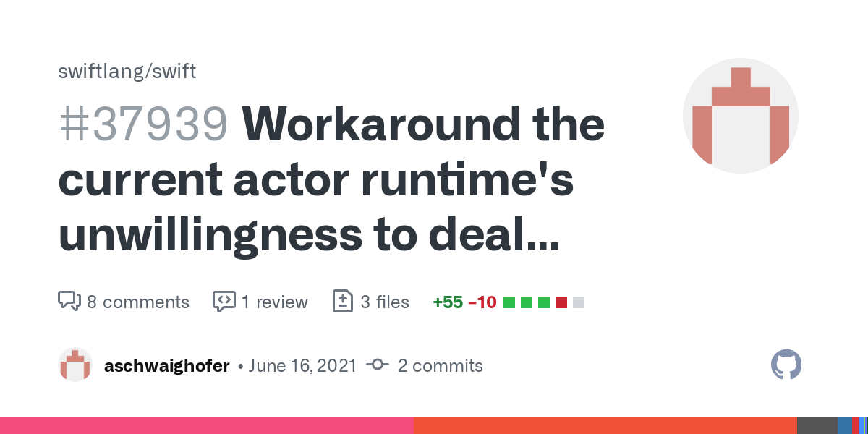Click the pink language bar segment
The width and height of the screenshot is (868, 434).
click(206, 425)
